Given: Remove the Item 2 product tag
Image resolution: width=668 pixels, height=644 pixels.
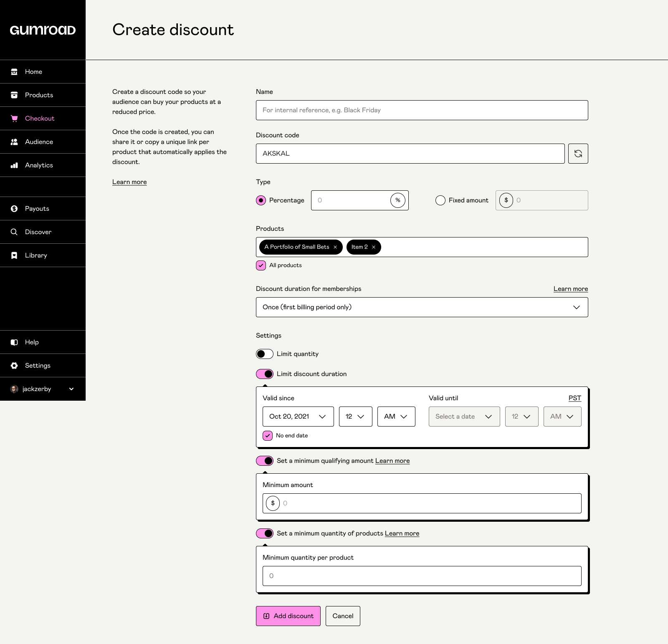Looking at the screenshot, I should [374, 247].
